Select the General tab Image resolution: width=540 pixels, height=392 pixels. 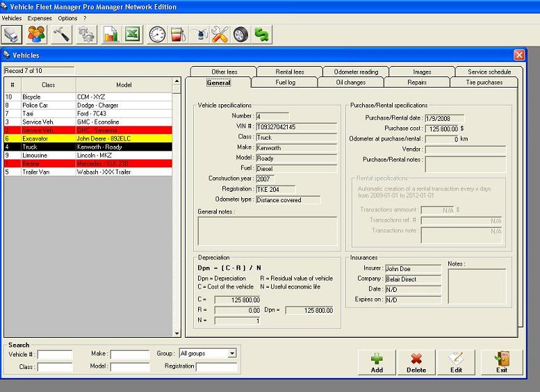tap(218, 82)
